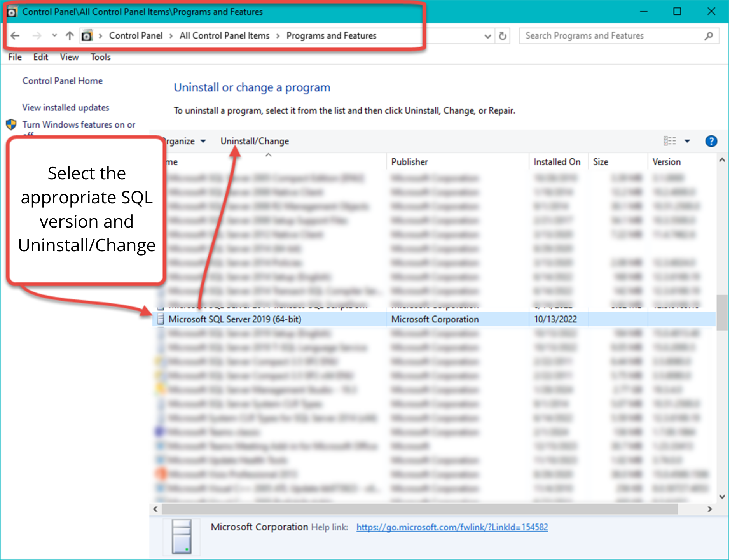
Task: Click the Uninstall/Change button
Action: click(254, 141)
